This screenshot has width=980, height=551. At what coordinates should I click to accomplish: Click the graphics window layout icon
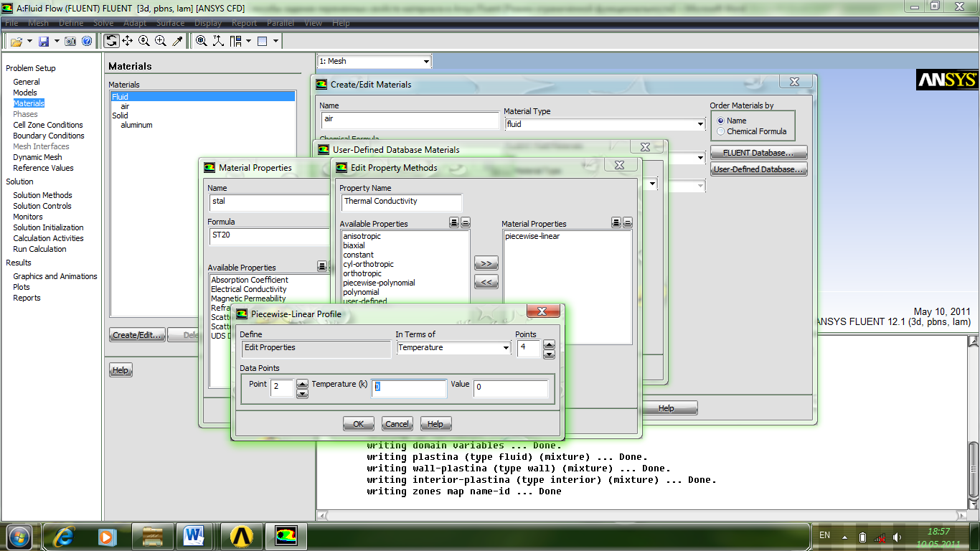click(x=263, y=42)
